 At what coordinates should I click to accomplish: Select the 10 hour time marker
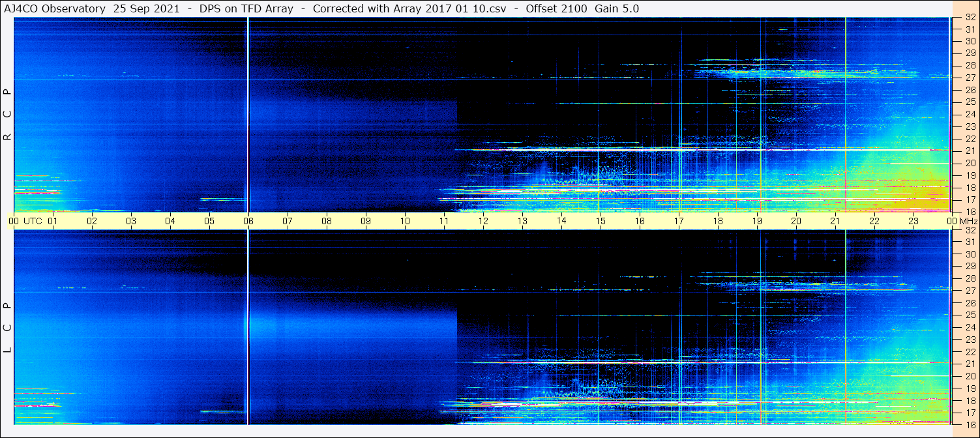coord(405,221)
